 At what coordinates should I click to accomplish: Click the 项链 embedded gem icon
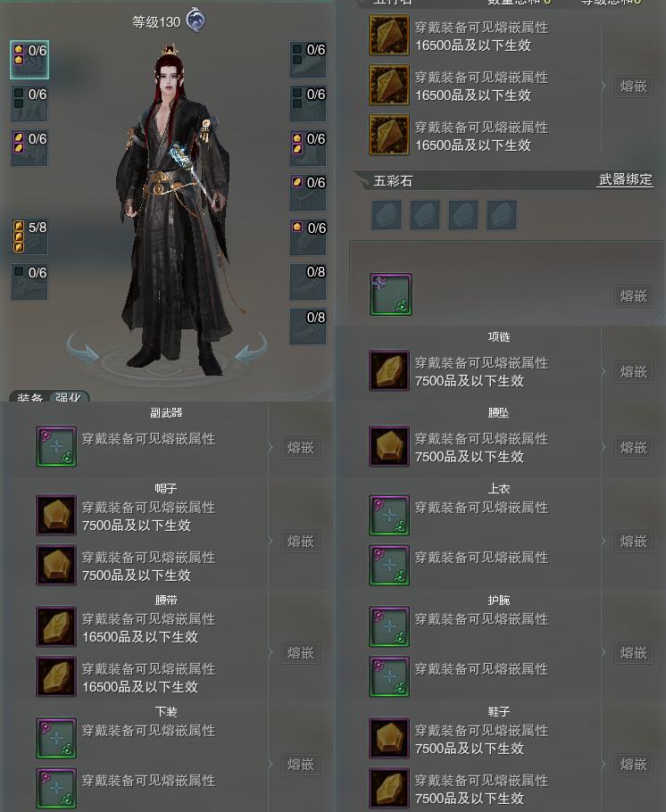point(389,371)
